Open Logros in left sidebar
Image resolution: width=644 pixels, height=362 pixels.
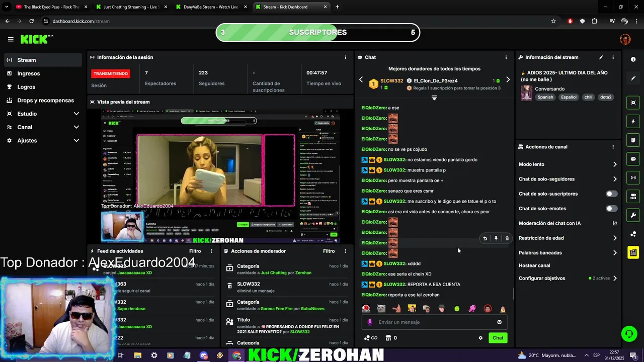click(x=43, y=87)
